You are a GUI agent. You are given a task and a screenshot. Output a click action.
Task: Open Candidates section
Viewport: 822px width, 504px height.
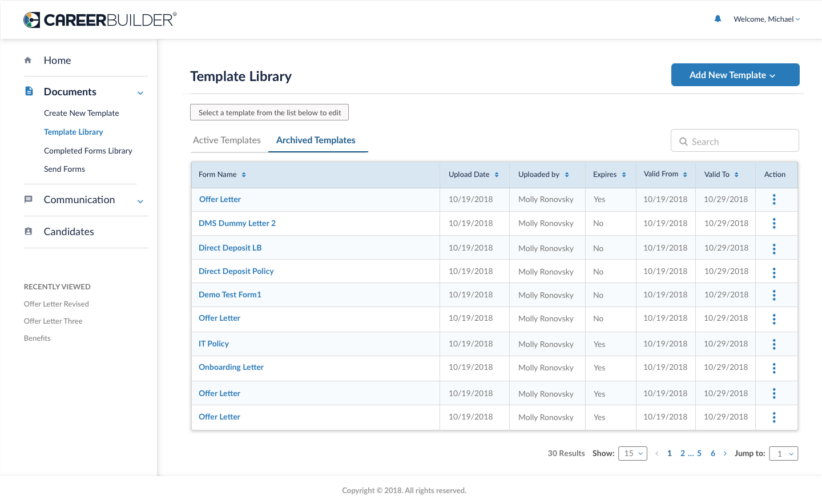tap(69, 231)
